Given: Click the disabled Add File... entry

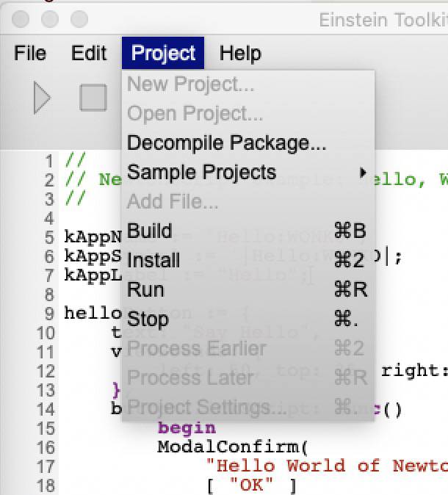Looking at the screenshot, I should point(173,201).
